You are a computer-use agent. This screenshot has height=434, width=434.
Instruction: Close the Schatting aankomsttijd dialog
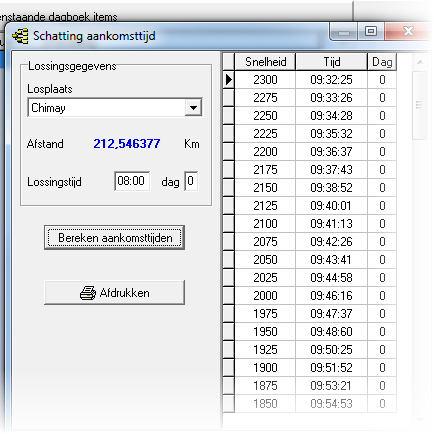[408, 31]
